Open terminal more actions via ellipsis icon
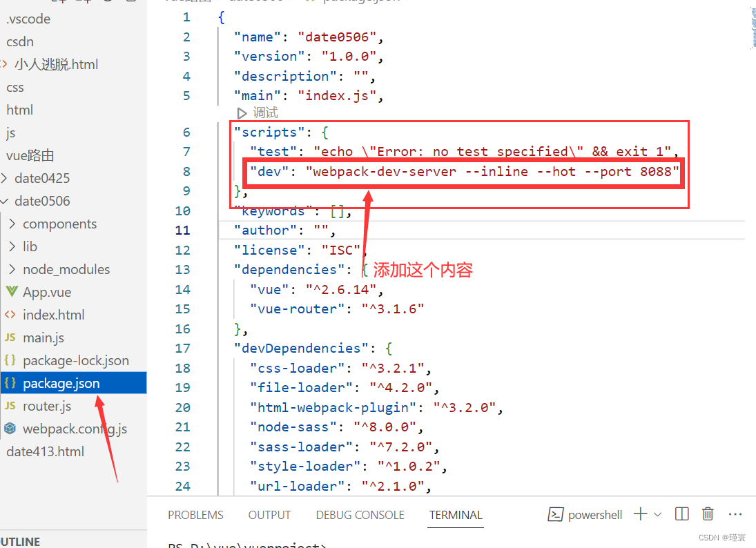This screenshot has width=756, height=548. [735, 513]
